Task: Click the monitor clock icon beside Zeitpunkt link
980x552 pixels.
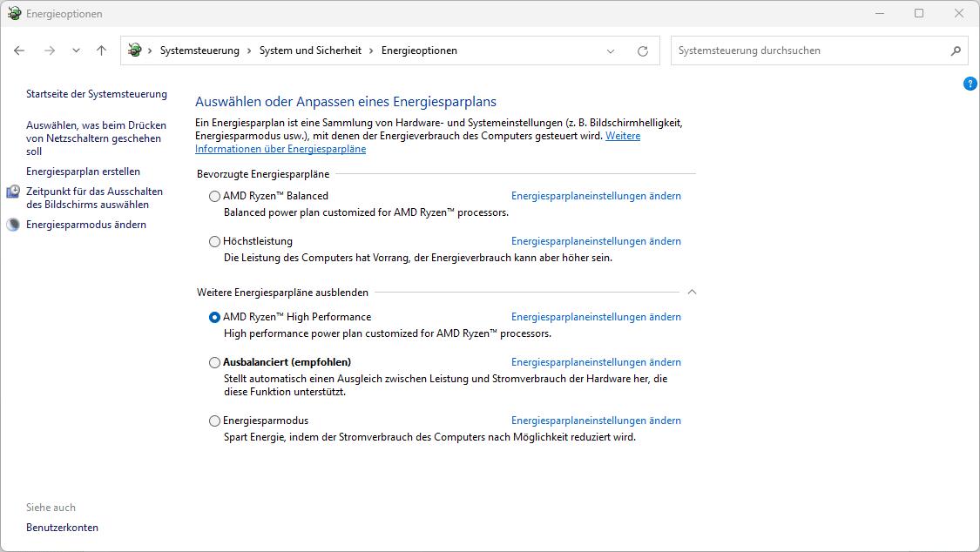Action: pyautogui.click(x=13, y=192)
